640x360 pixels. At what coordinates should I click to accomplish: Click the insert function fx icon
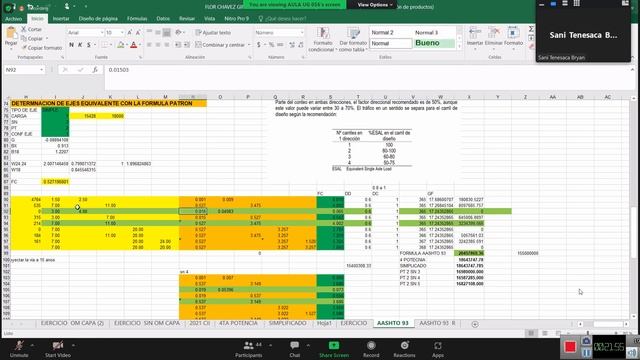[95, 70]
